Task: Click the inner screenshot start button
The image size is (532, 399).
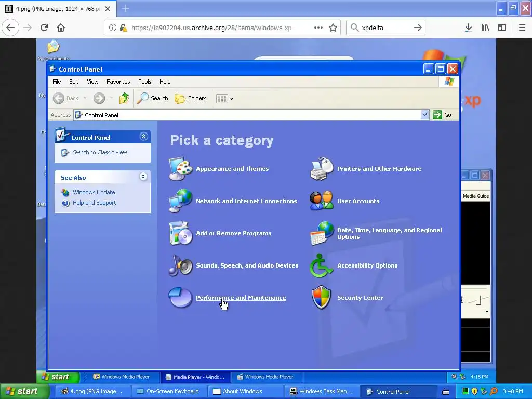Action: (58, 377)
